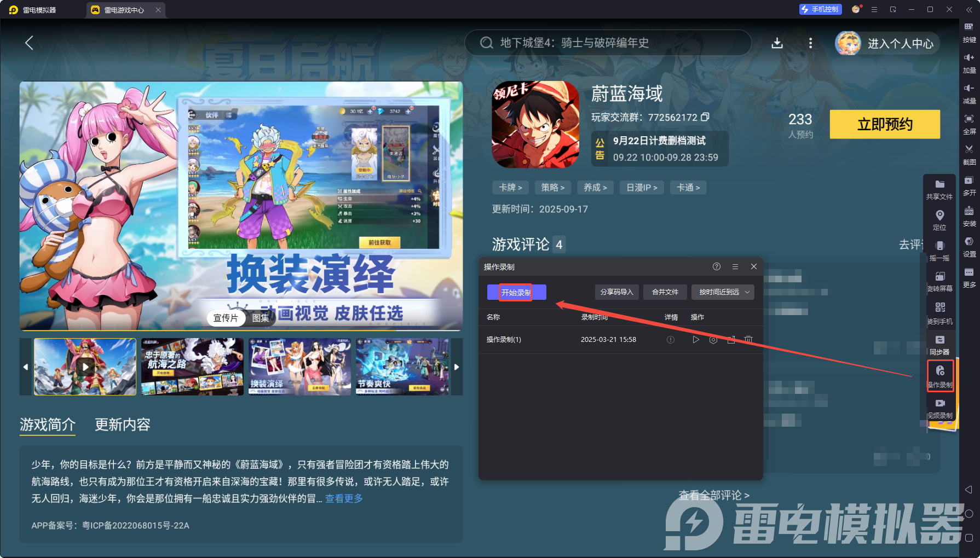Click the game search input field

(608, 43)
